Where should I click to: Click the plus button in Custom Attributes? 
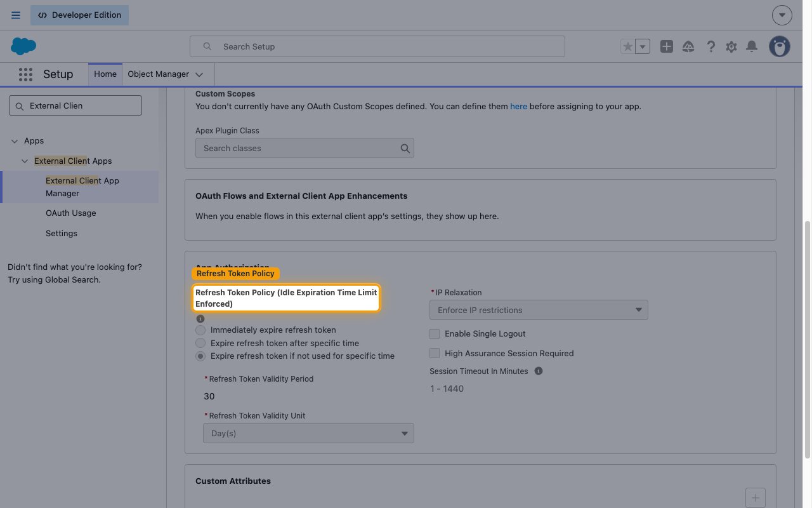pyautogui.click(x=756, y=497)
